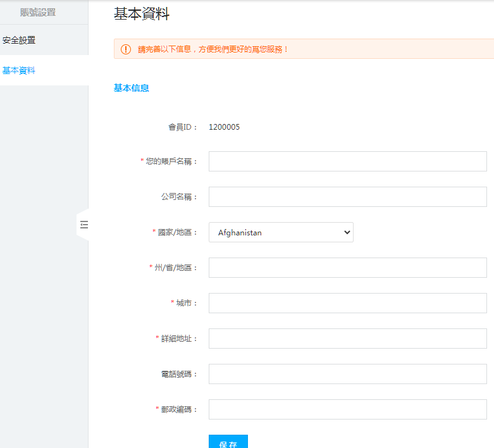Open the 國家/地區 dropdown showing Afghanistan
This screenshot has width=494, height=448.
[281, 232]
